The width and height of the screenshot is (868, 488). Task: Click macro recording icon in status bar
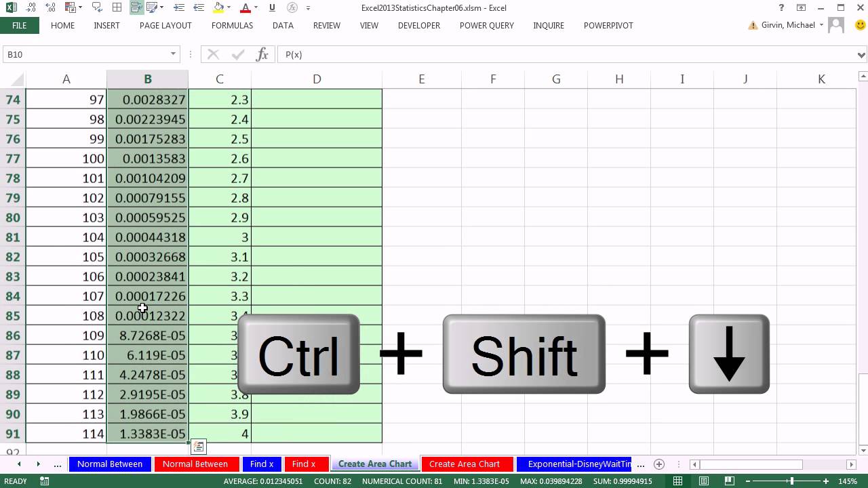pos(44,481)
